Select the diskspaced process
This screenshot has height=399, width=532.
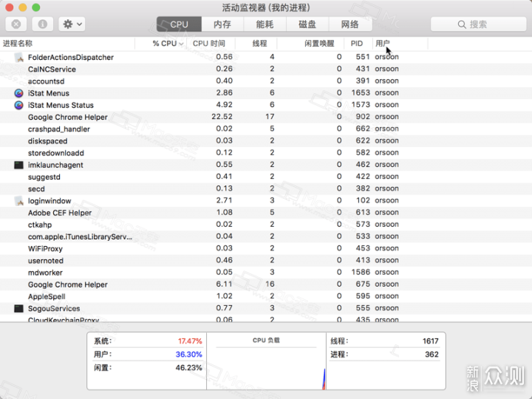[266, 141]
